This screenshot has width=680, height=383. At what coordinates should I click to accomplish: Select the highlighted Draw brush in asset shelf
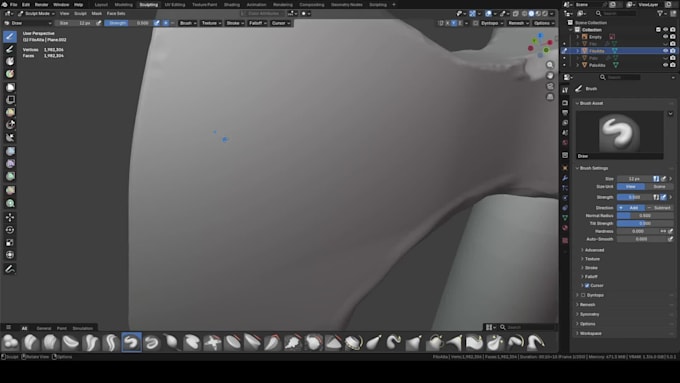tap(131, 342)
